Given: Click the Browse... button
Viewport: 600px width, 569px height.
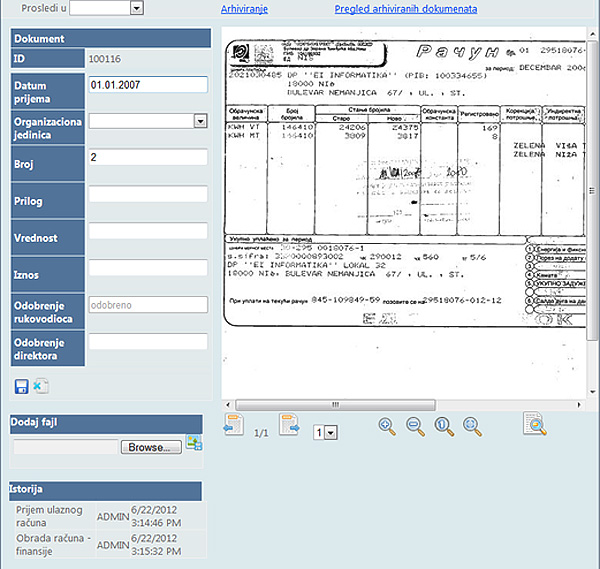Looking at the screenshot, I should (151, 447).
